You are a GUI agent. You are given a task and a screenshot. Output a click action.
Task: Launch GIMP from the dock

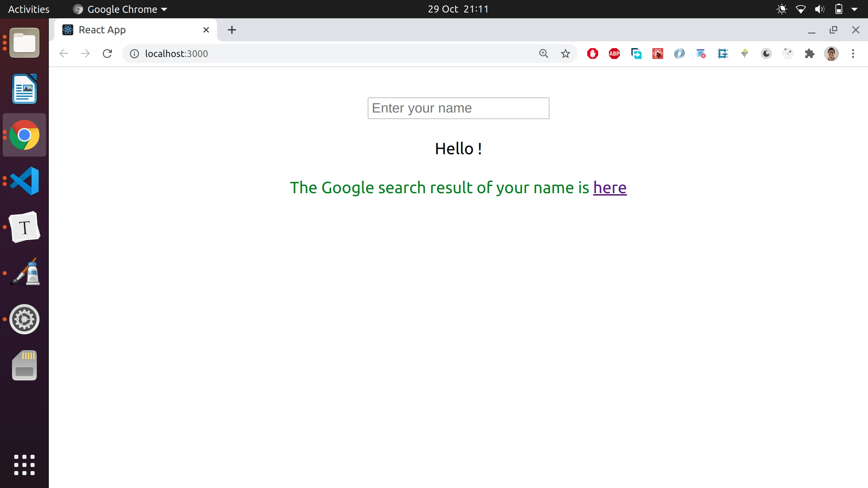tap(24, 273)
